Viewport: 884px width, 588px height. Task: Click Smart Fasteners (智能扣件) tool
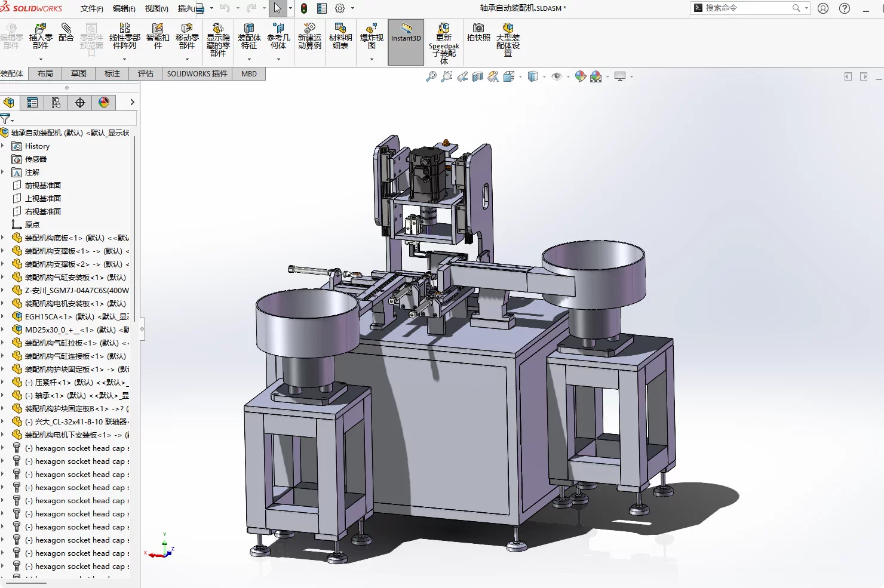click(158, 36)
